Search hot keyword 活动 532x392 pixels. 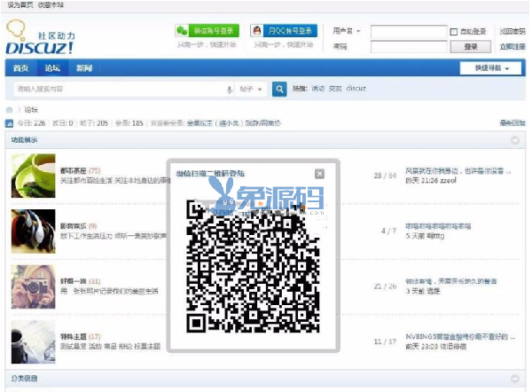coord(318,89)
